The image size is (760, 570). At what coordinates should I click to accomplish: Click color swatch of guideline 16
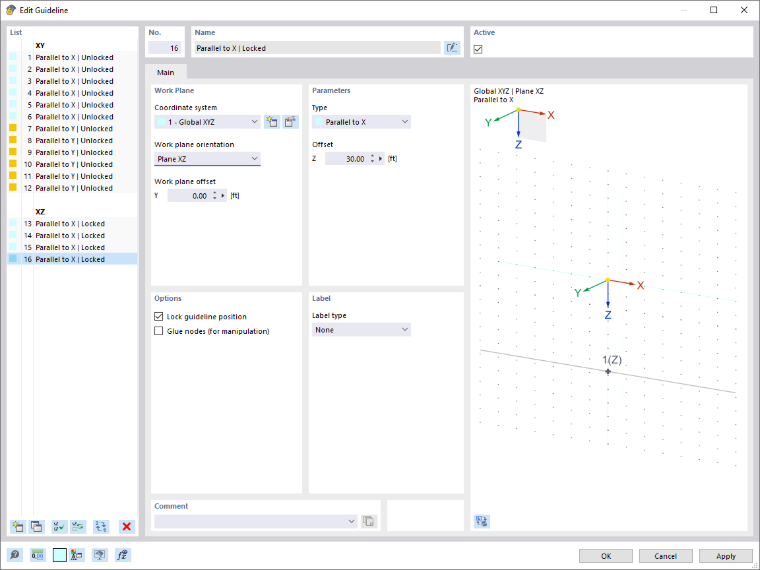click(x=13, y=259)
